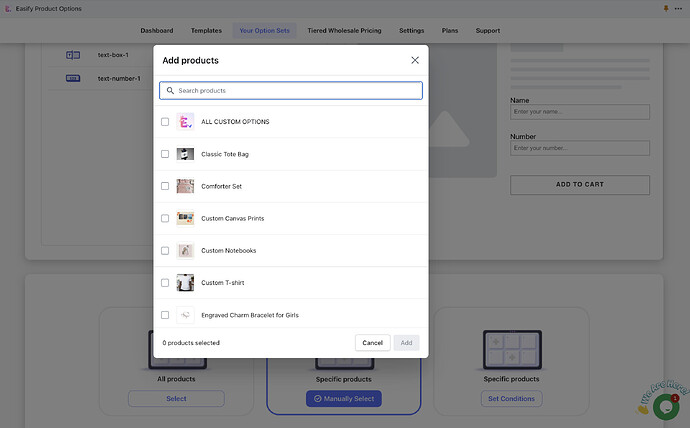Screen dimensions: 690x428
Task: Switch to Tiered Wholesale Pricing tab
Action: (344, 31)
